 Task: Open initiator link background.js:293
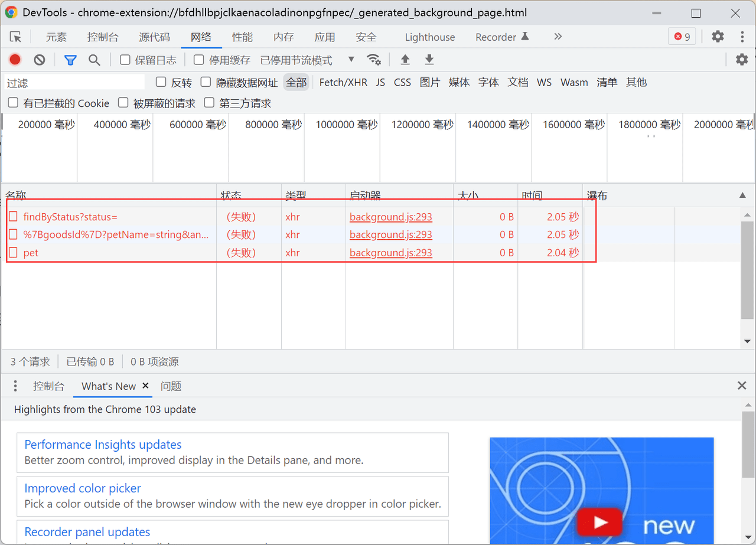click(390, 217)
